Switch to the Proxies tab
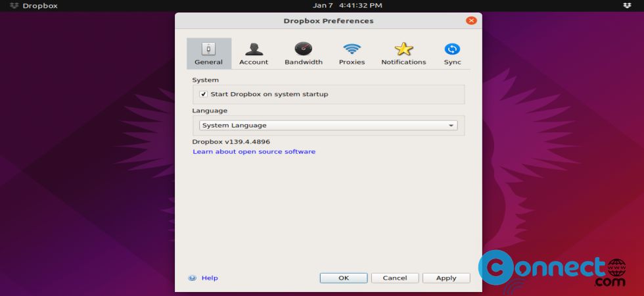 tap(352, 53)
